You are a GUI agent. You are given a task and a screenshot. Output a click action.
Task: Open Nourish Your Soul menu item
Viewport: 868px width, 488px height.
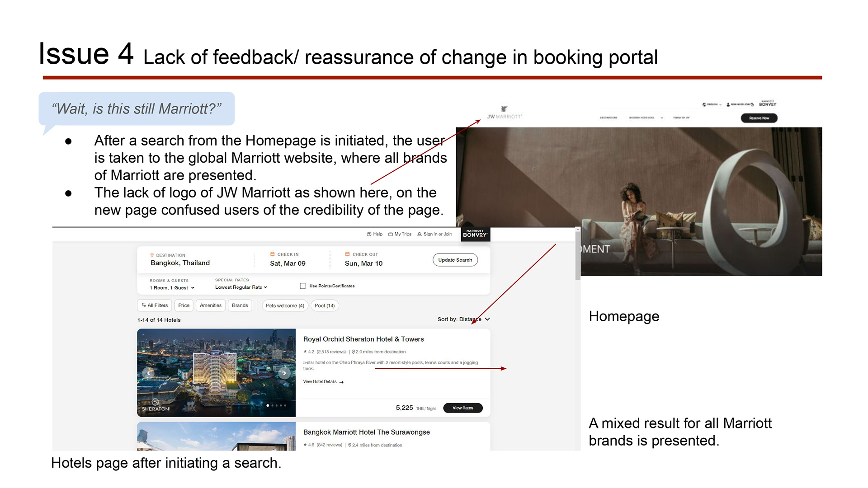point(642,118)
